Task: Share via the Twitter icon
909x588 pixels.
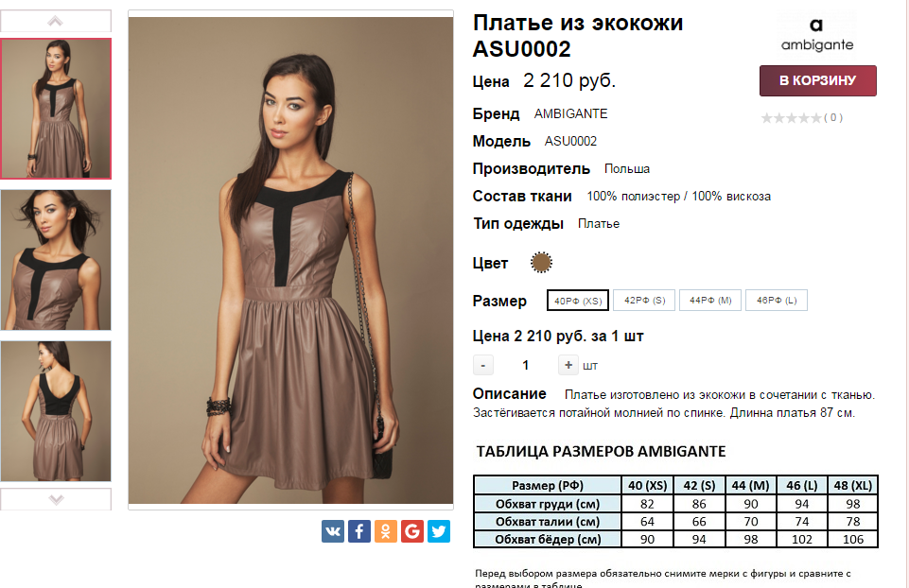Action: click(x=439, y=530)
